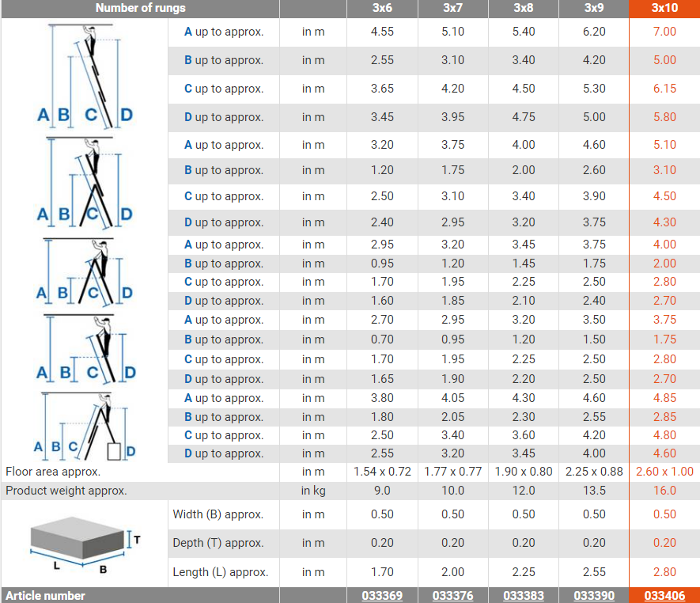Screen dimensions: 700x603
Task: Click value 3.95 in 3x7 column
Action: pos(452,117)
